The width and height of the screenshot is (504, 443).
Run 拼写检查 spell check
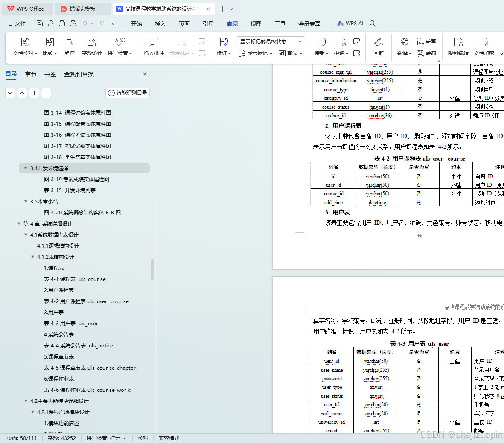coord(119,46)
